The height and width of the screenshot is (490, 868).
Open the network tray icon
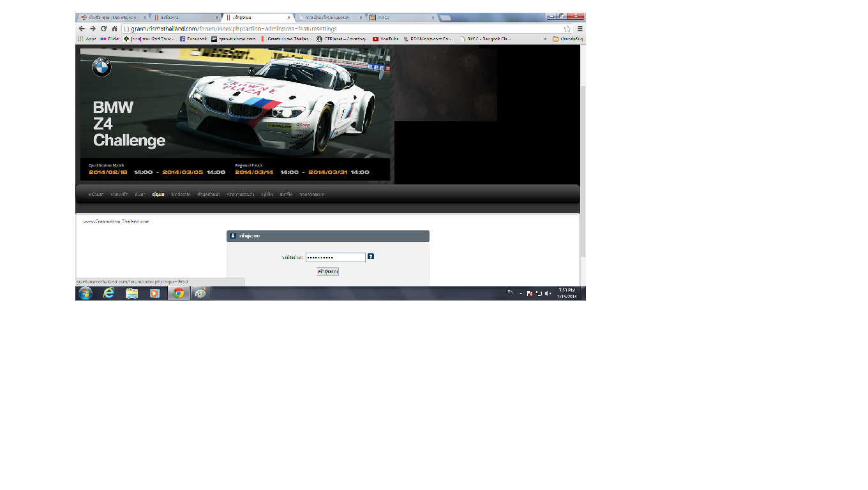point(539,293)
